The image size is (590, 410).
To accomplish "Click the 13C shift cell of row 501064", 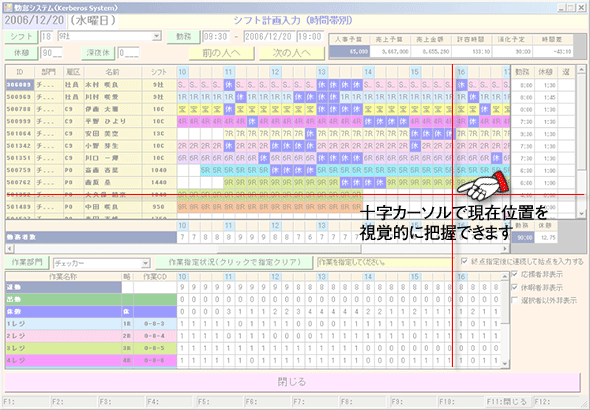I will pos(159,134).
